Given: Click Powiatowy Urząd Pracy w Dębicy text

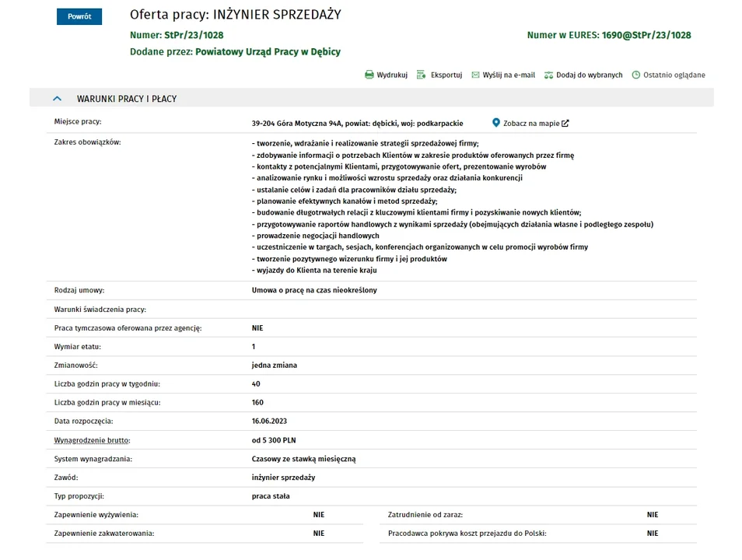Looking at the screenshot, I should 268,51.
